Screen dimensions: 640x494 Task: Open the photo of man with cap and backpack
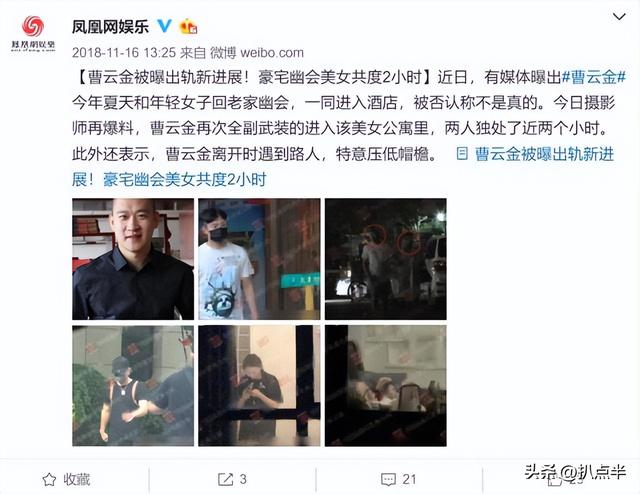[x=133, y=386]
